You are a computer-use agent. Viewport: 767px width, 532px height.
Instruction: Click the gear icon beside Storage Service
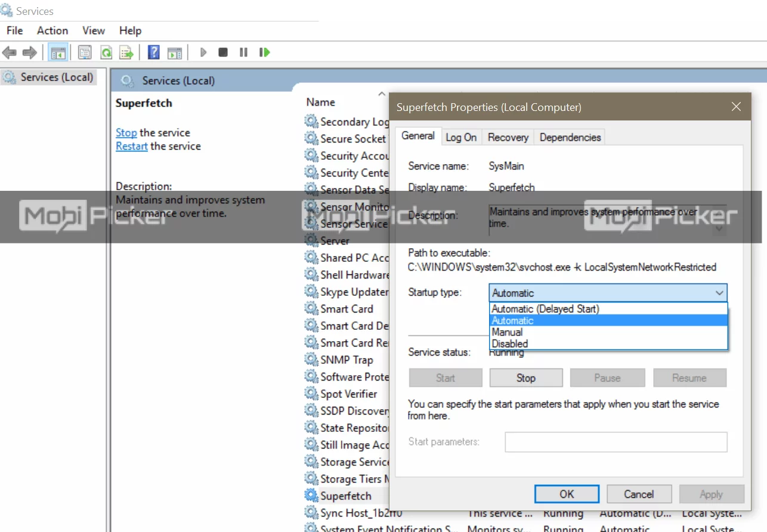[311, 462]
